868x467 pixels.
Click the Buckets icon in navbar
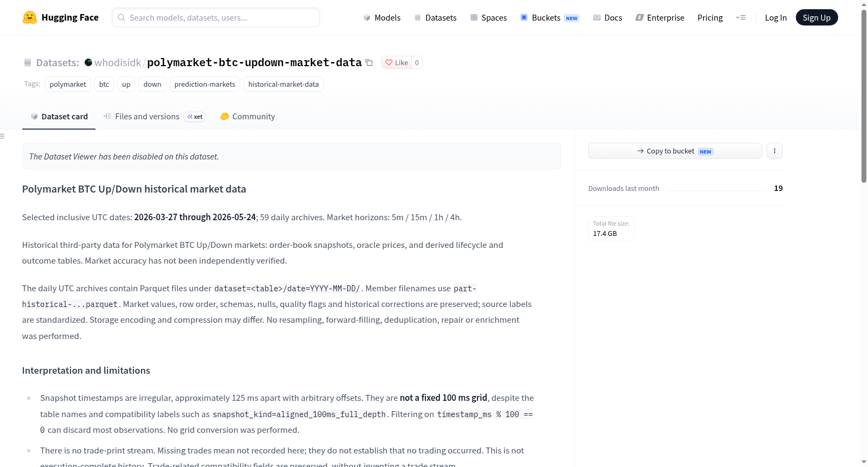[524, 17]
